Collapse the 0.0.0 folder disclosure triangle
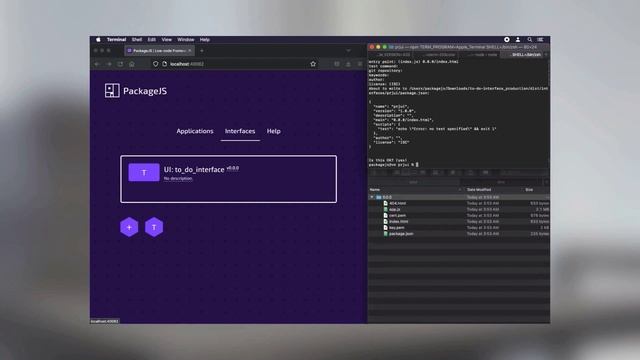 pyautogui.click(x=372, y=197)
